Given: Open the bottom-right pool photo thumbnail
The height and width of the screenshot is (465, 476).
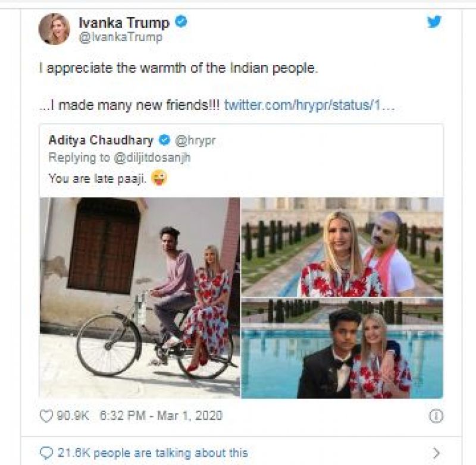Looking at the screenshot, I should click(x=342, y=348).
